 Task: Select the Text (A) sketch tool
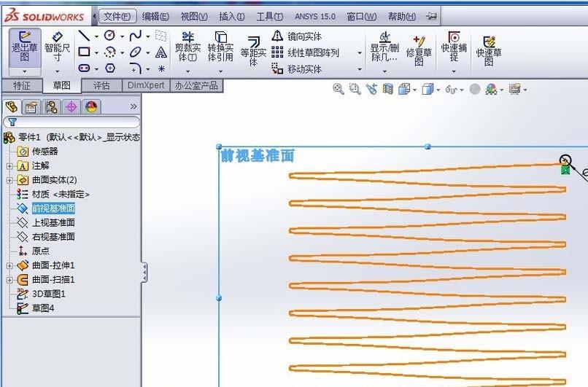(161, 52)
